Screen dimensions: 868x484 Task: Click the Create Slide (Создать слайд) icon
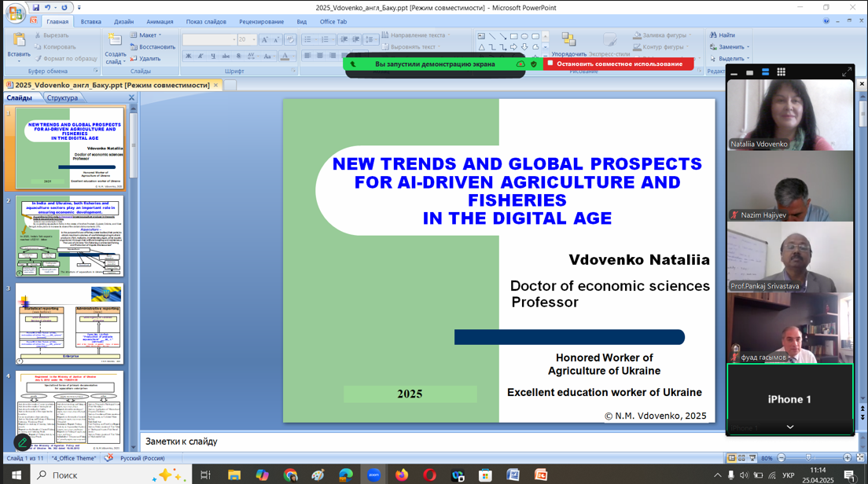click(115, 39)
